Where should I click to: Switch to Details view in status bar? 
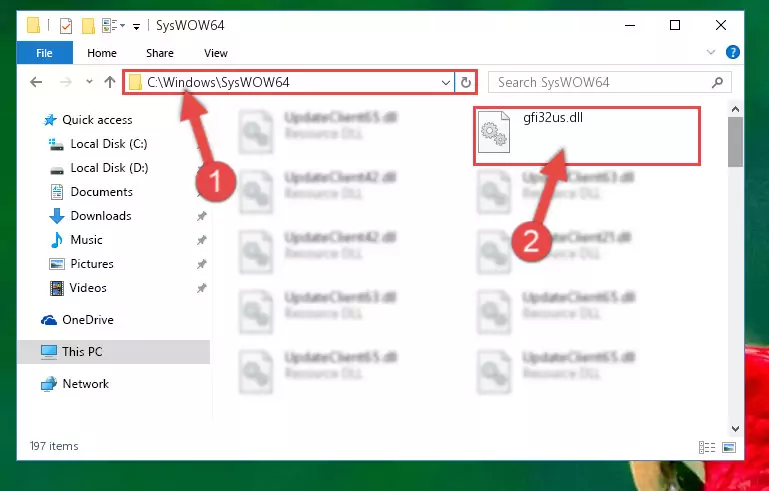707,447
